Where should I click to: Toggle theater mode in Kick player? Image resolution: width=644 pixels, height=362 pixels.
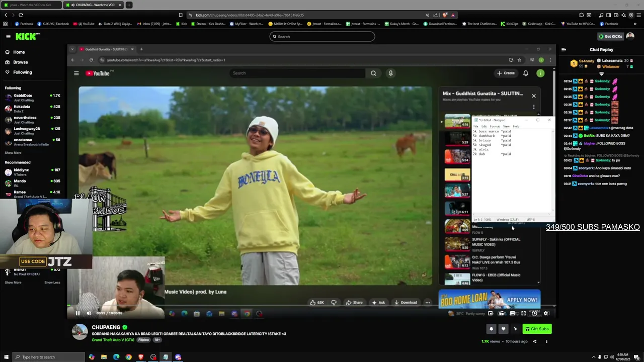(512, 313)
